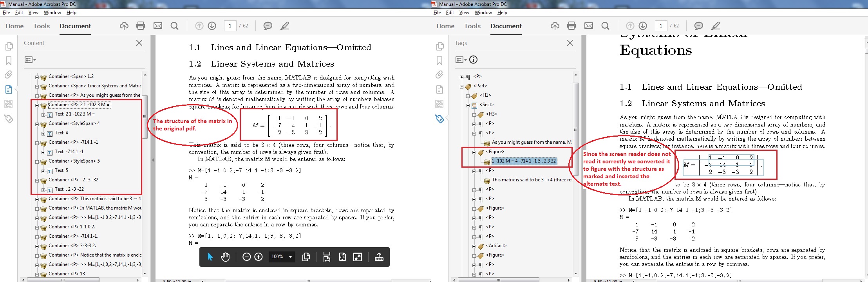Collapse the <Figure> tag above matrix text

coord(474,152)
